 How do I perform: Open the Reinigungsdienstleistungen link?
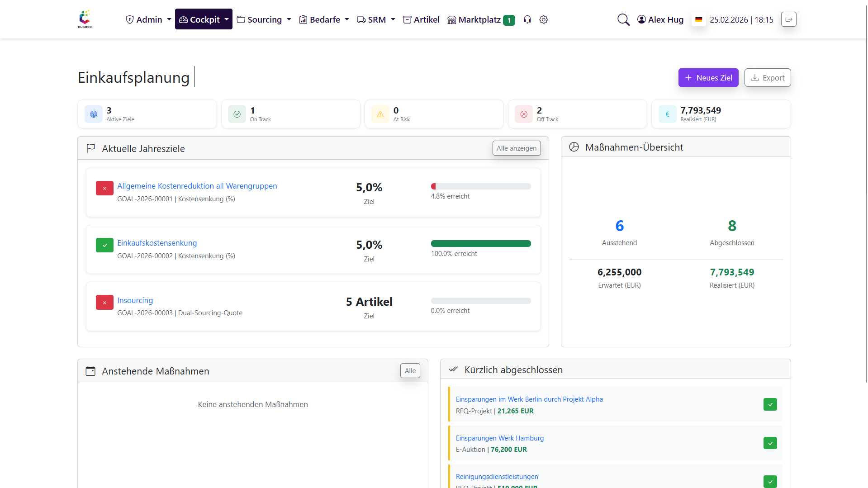point(497,477)
